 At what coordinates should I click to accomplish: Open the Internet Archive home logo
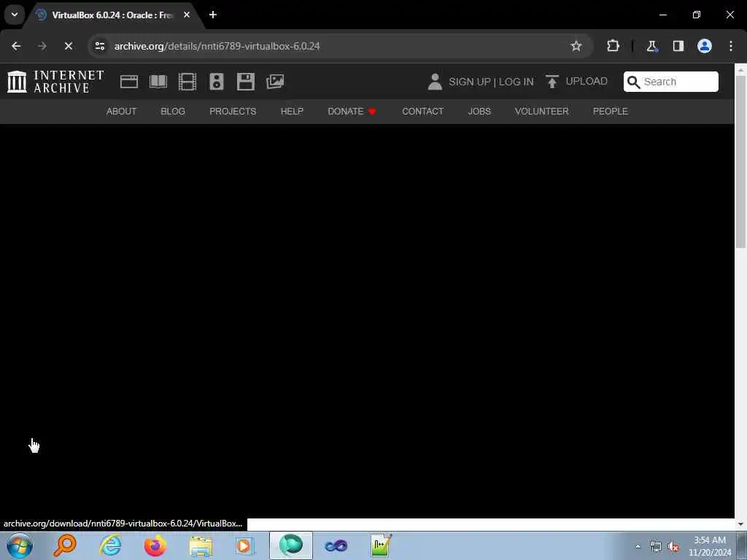55,82
